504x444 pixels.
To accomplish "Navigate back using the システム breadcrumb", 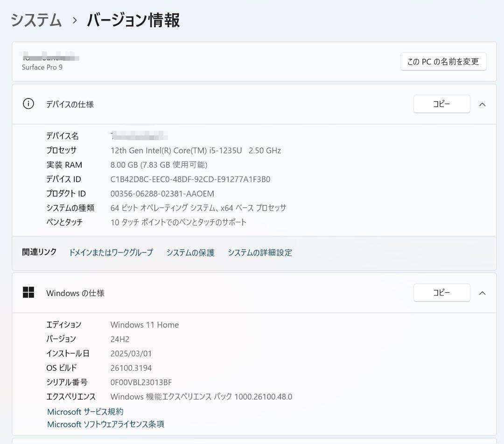I will (x=36, y=21).
